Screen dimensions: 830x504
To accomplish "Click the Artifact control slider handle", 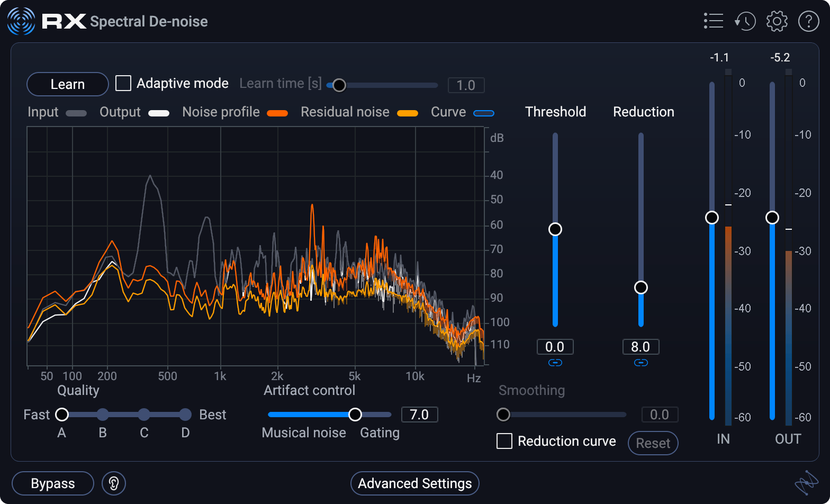I will coord(355,415).
